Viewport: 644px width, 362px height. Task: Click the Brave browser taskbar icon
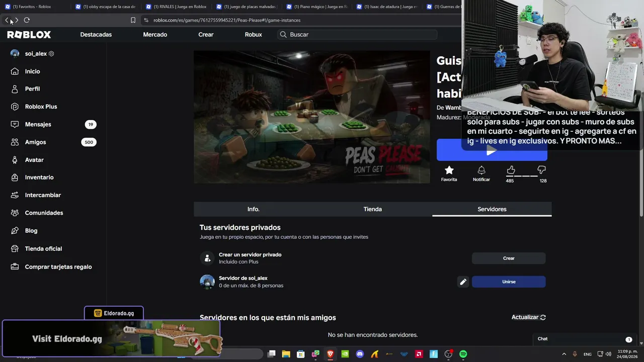click(x=330, y=354)
